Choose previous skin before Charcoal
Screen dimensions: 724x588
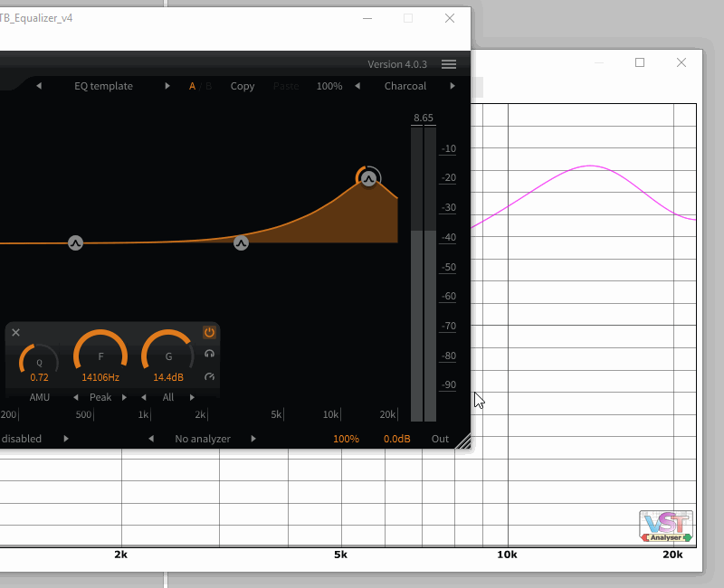(x=357, y=86)
